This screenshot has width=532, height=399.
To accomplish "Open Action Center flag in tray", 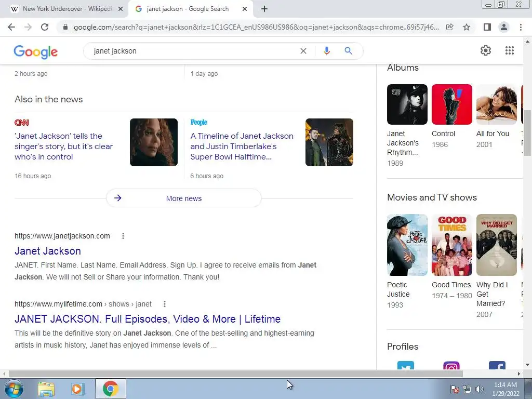I will tap(454, 389).
